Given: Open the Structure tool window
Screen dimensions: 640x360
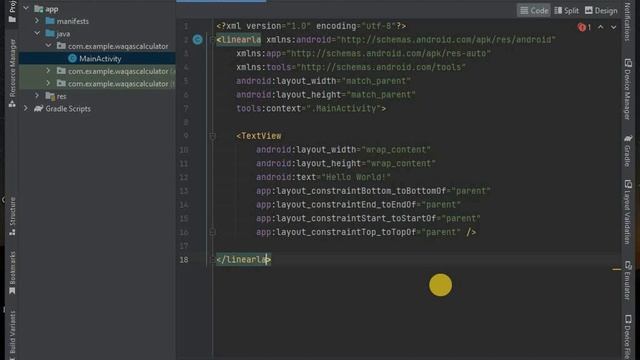Looking at the screenshot, I should (x=12, y=216).
